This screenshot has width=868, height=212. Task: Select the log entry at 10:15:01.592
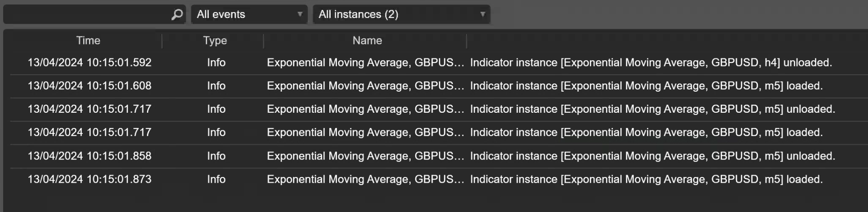(x=438, y=62)
